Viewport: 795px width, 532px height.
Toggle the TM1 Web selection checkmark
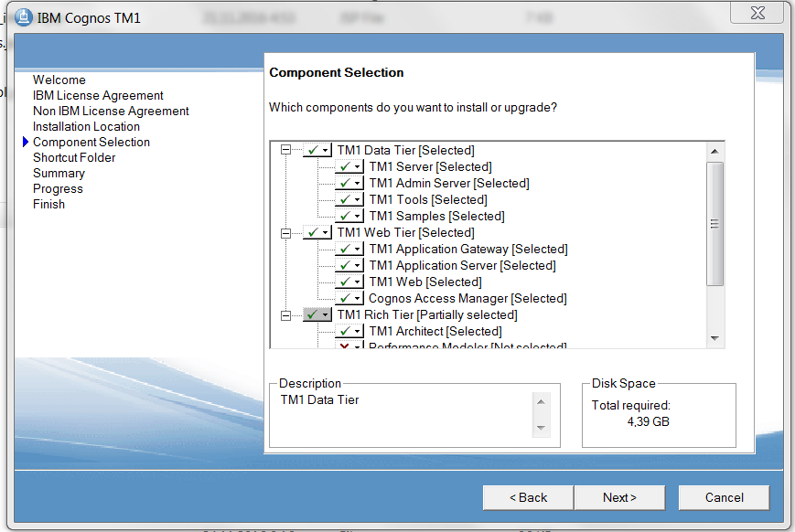tap(349, 282)
